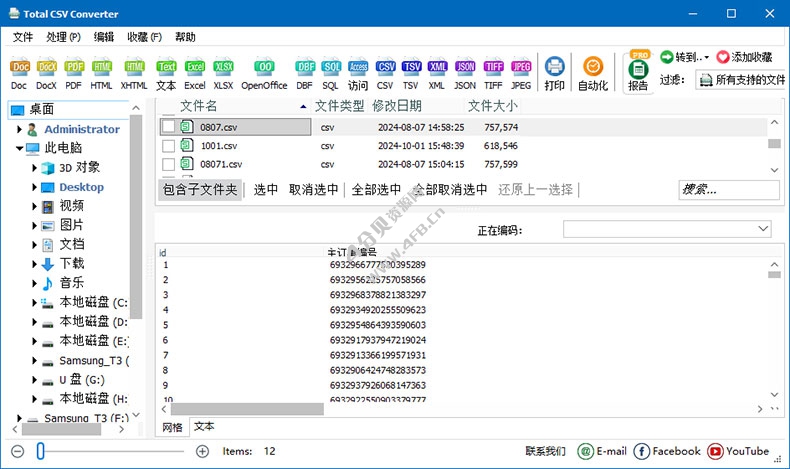The width and height of the screenshot is (790, 469).
Task: Tick the checkbox for 08071.csv
Action: pyautogui.click(x=168, y=164)
